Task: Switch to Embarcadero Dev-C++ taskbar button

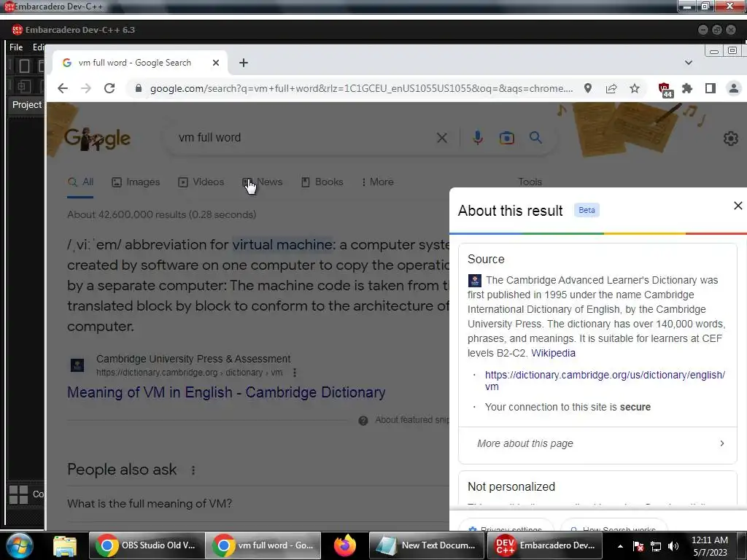Action: (544, 545)
